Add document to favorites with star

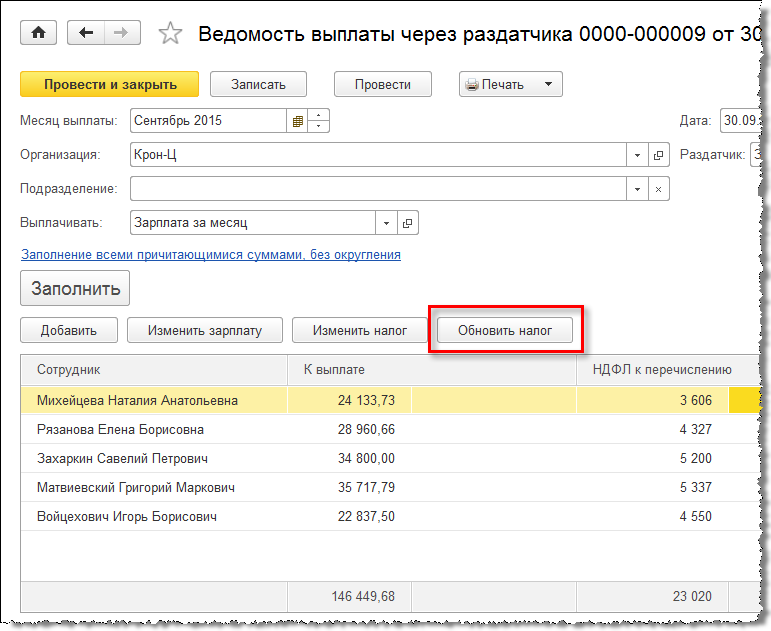171,34
